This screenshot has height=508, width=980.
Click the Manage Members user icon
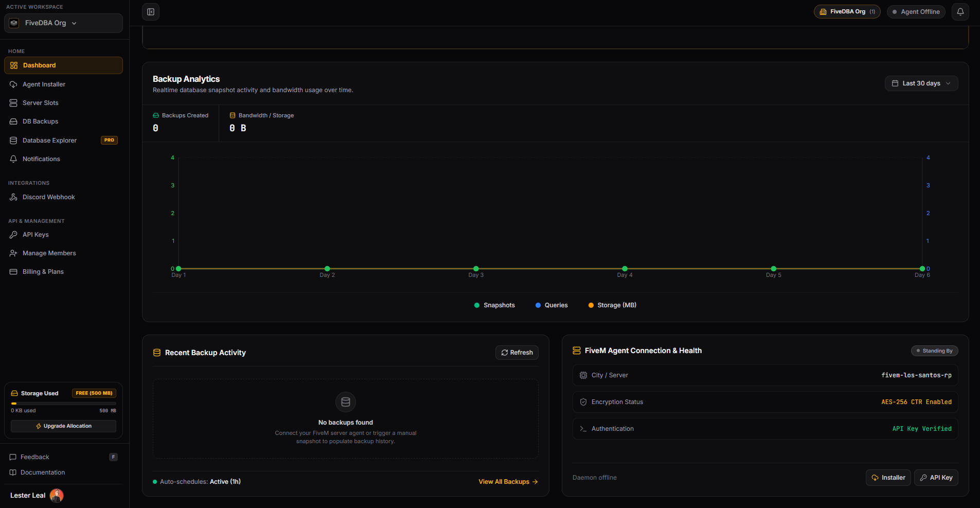[13, 253]
